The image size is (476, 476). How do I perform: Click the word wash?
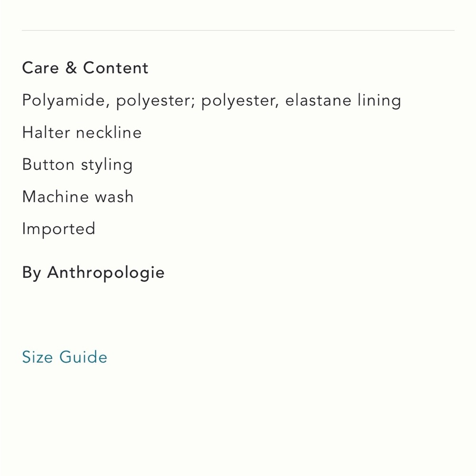[x=114, y=197]
